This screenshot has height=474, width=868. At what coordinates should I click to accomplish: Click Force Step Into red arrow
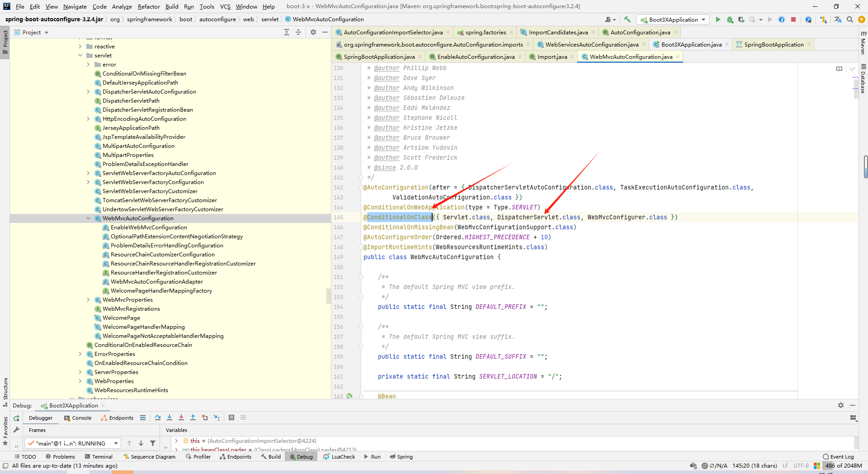[x=181, y=417]
